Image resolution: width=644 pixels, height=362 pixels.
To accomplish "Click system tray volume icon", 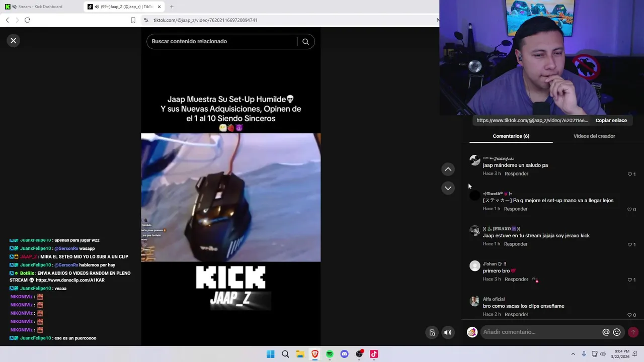I will point(603,354).
